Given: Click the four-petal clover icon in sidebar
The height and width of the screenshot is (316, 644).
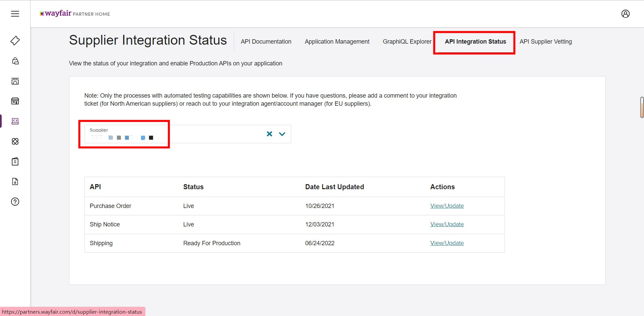Looking at the screenshot, I should pos(15,141).
